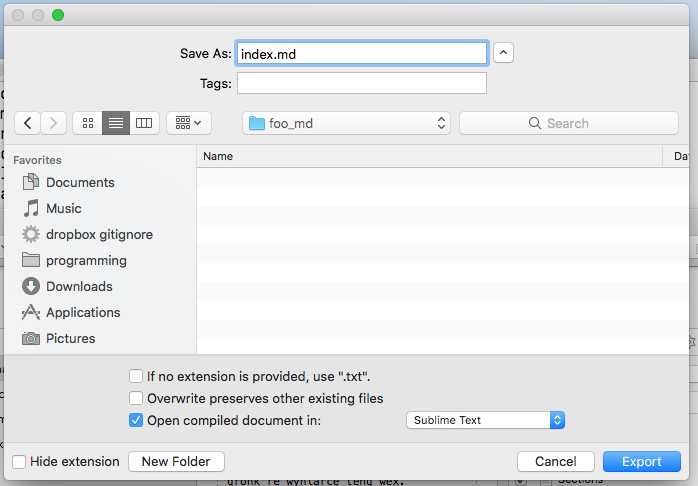Viewport: 698px width, 486px height.
Task: Click the Export button
Action: [x=641, y=462]
